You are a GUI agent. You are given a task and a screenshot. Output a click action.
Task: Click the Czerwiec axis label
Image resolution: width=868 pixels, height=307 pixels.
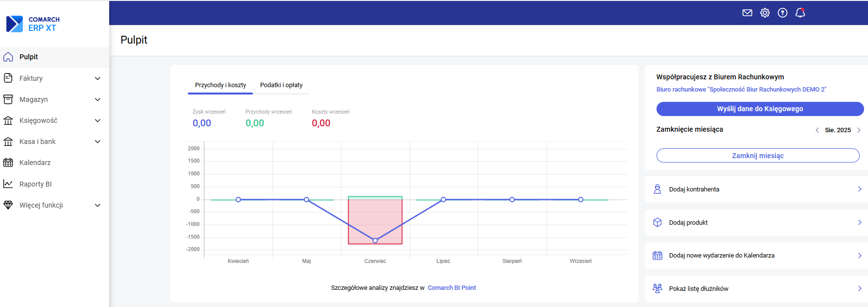point(375,261)
